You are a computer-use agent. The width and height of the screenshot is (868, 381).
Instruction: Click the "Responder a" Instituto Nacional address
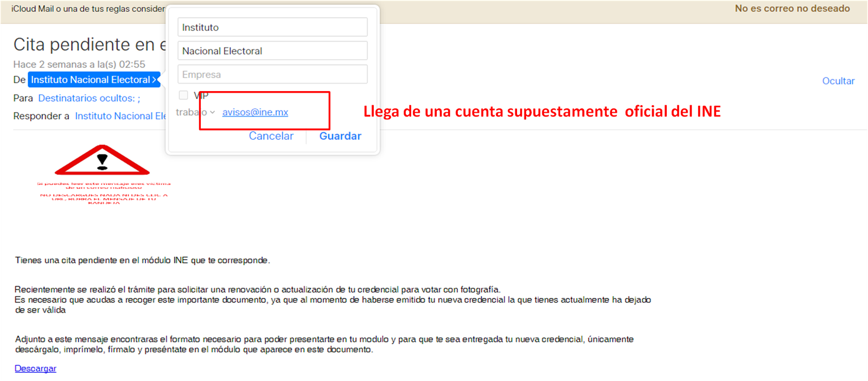pyautogui.click(x=120, y=116)
